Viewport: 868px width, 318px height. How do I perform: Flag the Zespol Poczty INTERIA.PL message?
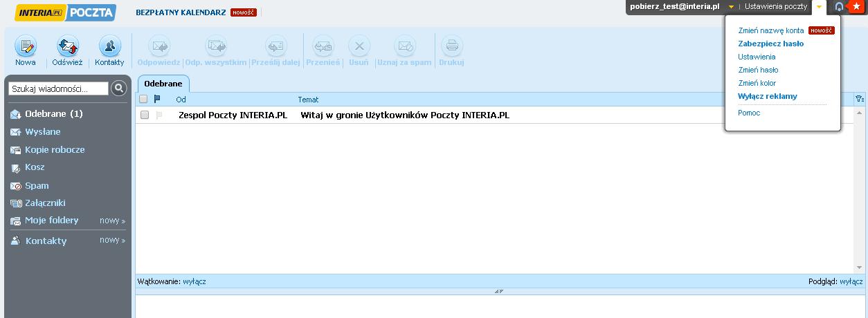point(159,115)
